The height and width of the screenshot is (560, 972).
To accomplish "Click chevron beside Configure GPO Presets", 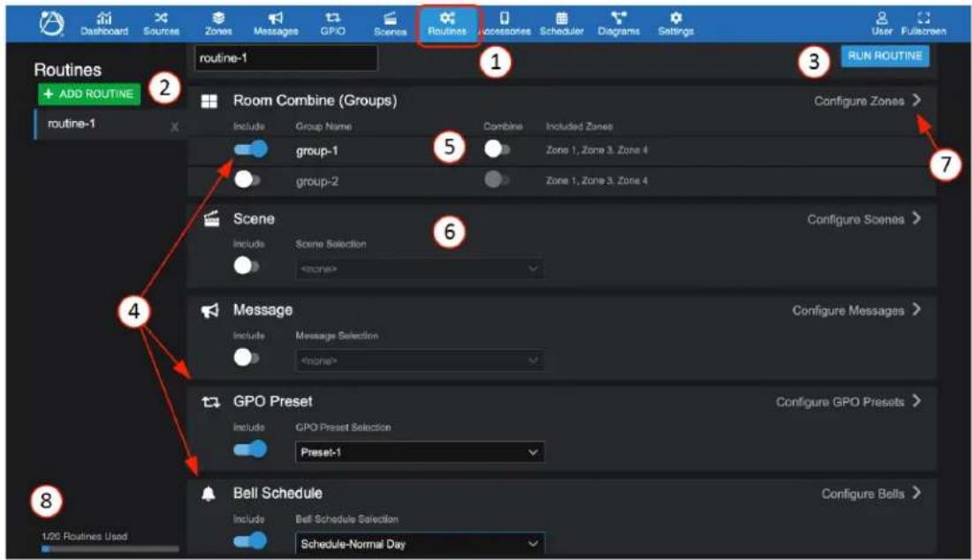I will pos(917,401).
